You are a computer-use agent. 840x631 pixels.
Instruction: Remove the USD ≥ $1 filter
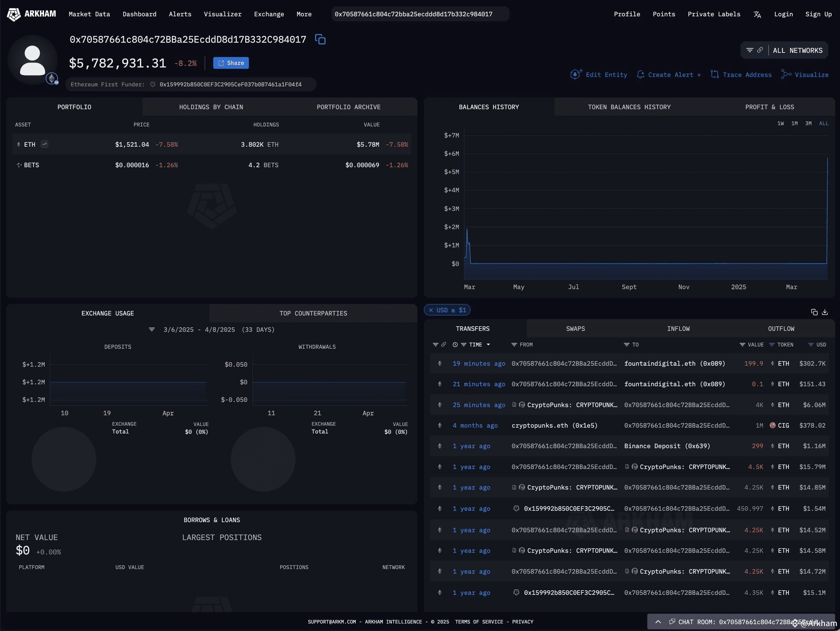click(x=431, y=310)
